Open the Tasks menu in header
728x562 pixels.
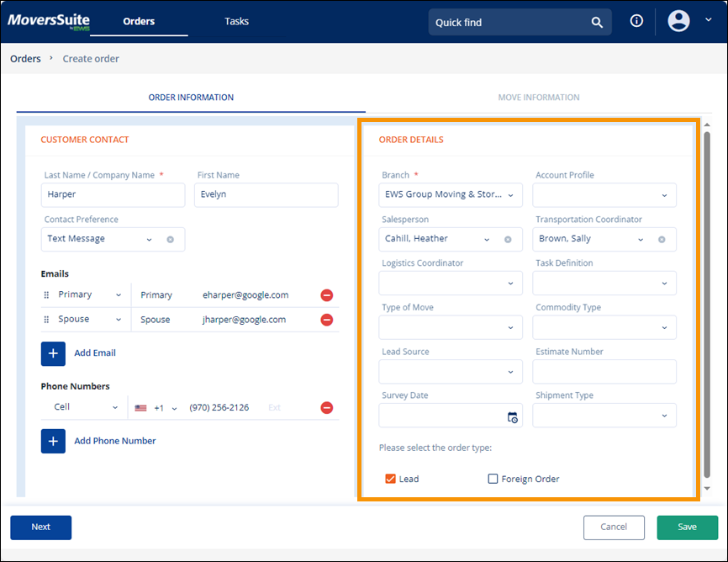(236, 22)
